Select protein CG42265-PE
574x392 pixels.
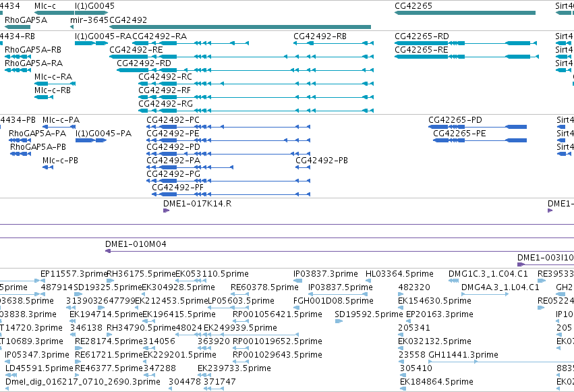click(480, 140)
